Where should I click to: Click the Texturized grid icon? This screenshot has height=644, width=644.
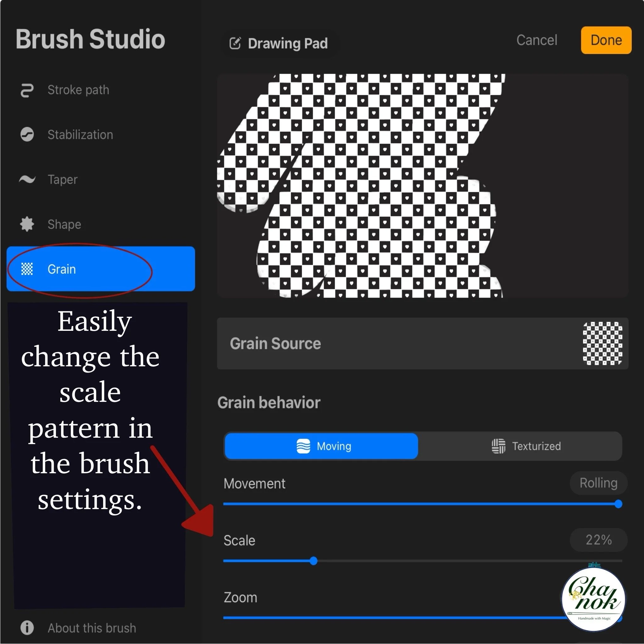(x=498, y=446)
